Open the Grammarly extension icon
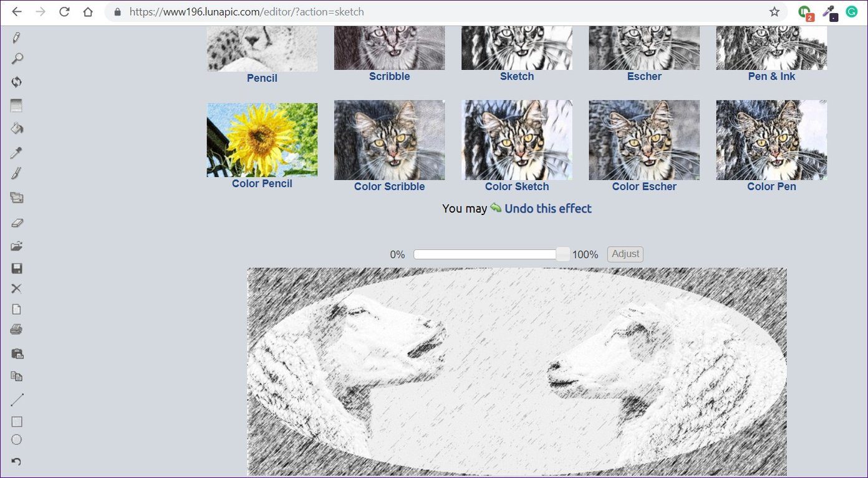The width and height of the screenshot is (868, 478). point(852,11)
